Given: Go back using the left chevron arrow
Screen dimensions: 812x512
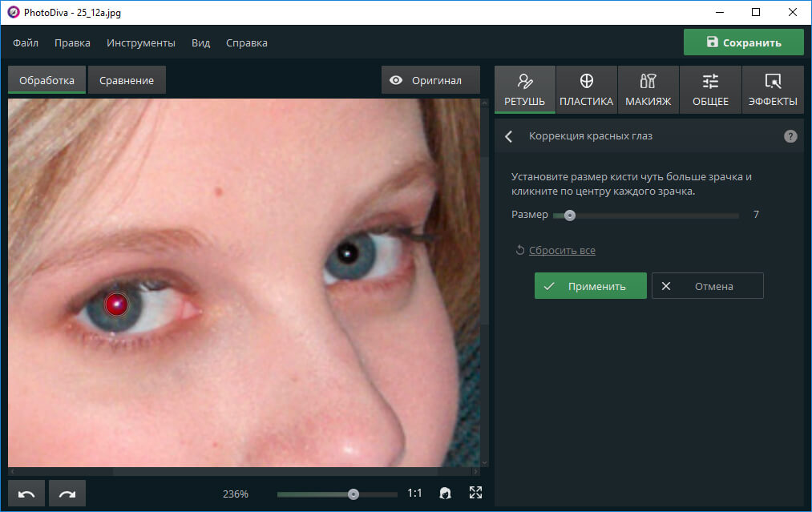Looking at the screenshot, I should point(508,136).
